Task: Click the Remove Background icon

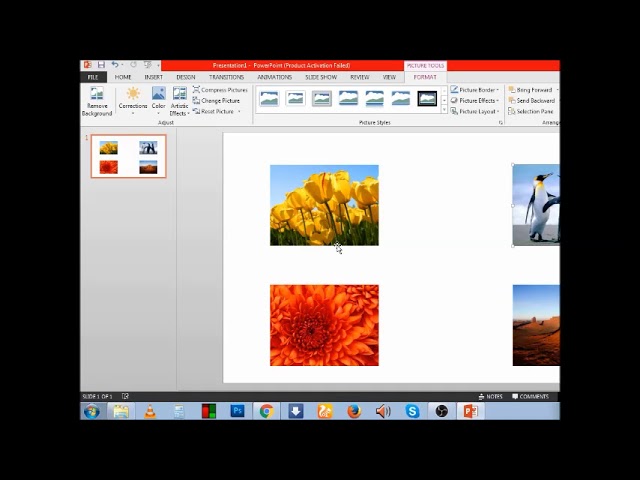Action: click(x=97, y=93)
